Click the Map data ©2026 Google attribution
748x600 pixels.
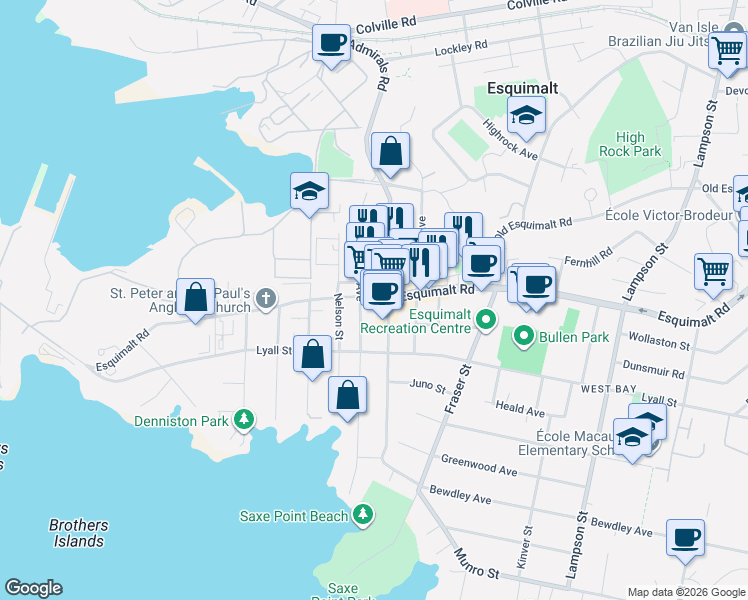point(686,592)
